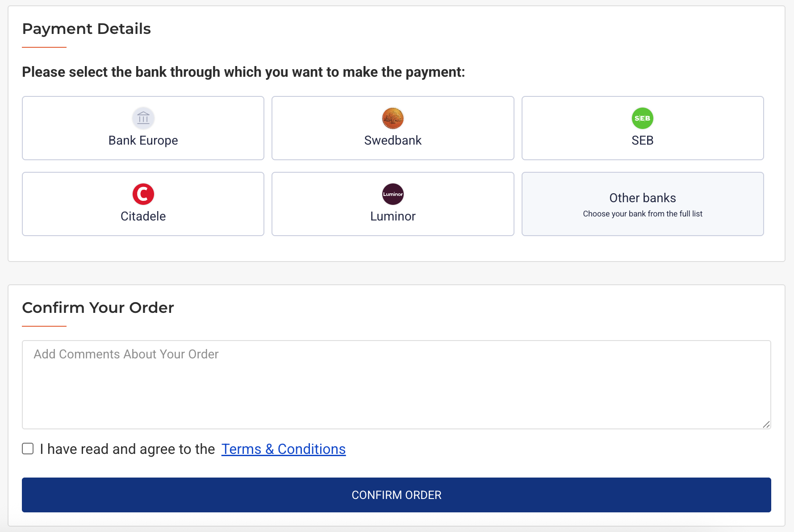Select Citadele bank label text
The height and width of the screenshot is (532, 794).
pyautogui.click(x=143, y=216)
